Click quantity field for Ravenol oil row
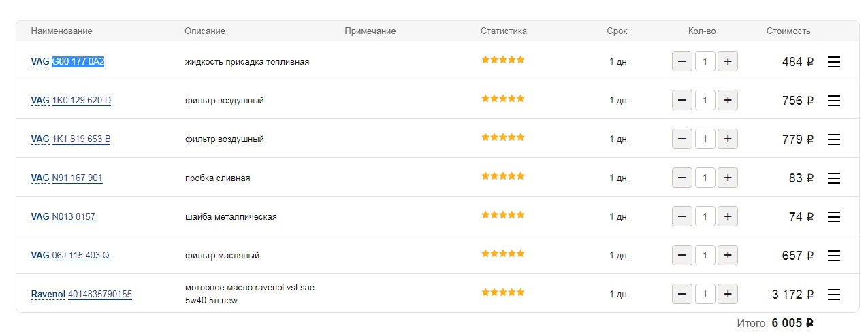 click(705, 295)
